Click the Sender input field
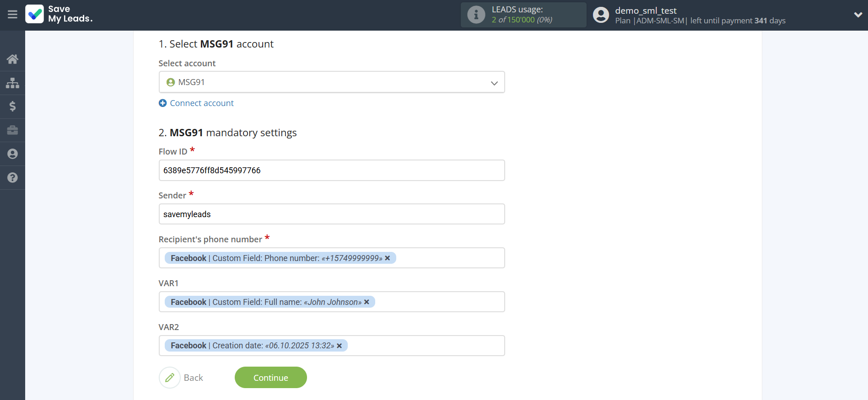 tap(332, 214)
